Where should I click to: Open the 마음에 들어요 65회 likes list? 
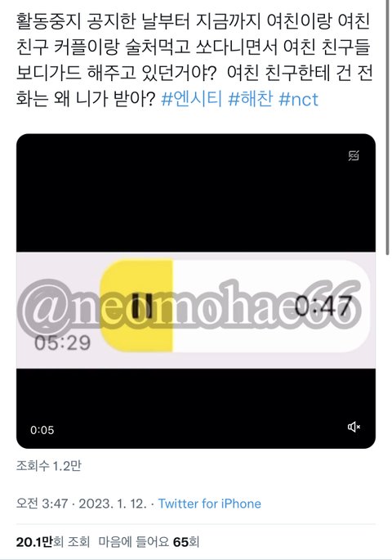point(149,542)
